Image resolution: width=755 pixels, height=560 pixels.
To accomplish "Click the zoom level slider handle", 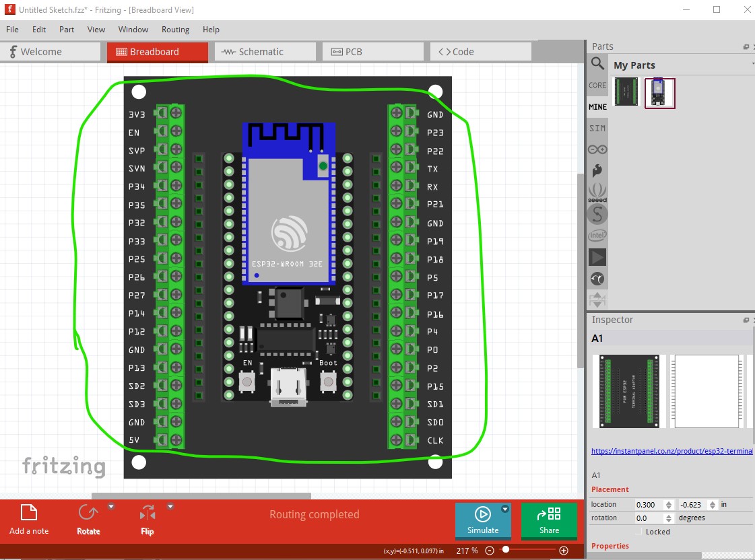I will 506,549.
